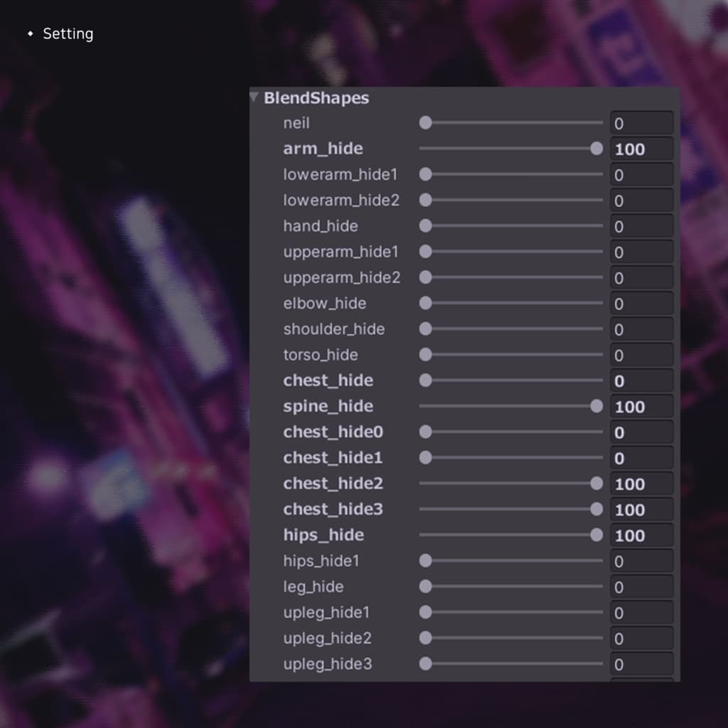Click the BlendShapes header label
The width and height of the screenshot is (728, 728).
[x=316, y=98]
